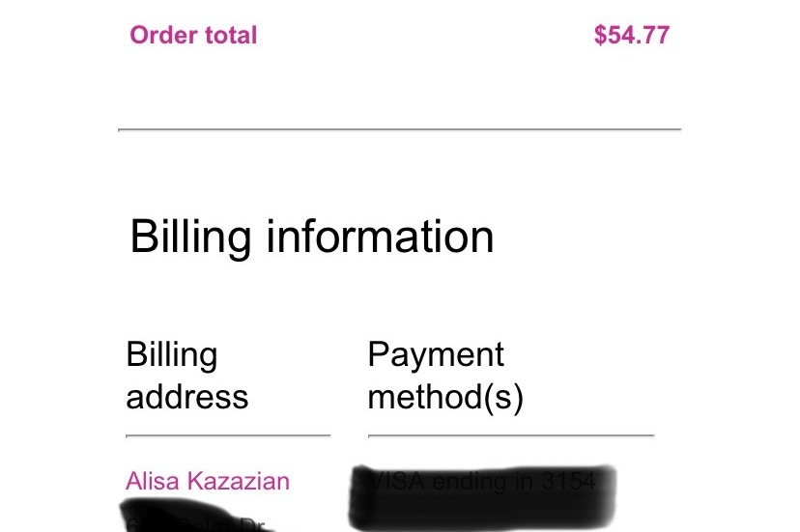The image size is (800, 532).
Task: Click the word "address" in the Billing heading
Action: [186, 397]
